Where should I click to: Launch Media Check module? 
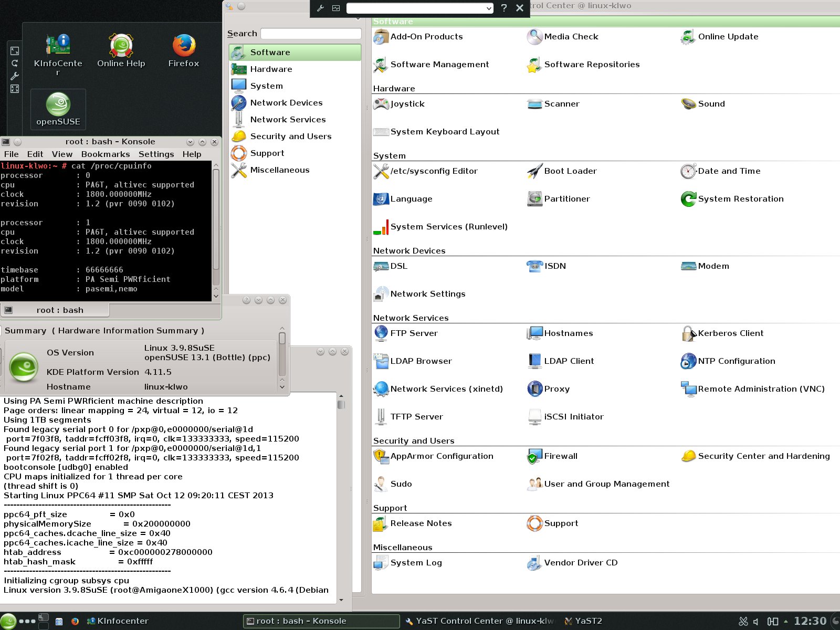click(562, 37)
